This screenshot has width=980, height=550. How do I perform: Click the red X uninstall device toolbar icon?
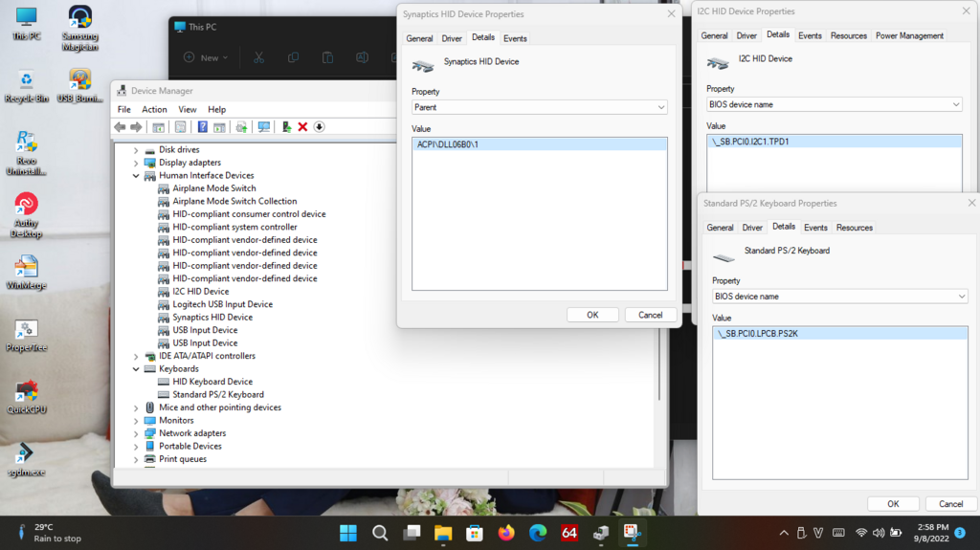pyautogui.click(x=302, y=126)
